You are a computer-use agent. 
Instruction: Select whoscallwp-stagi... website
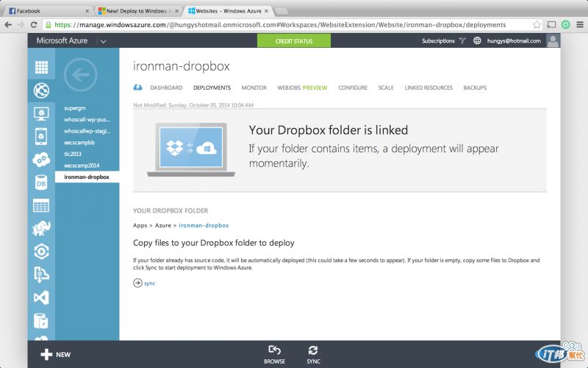87,131
